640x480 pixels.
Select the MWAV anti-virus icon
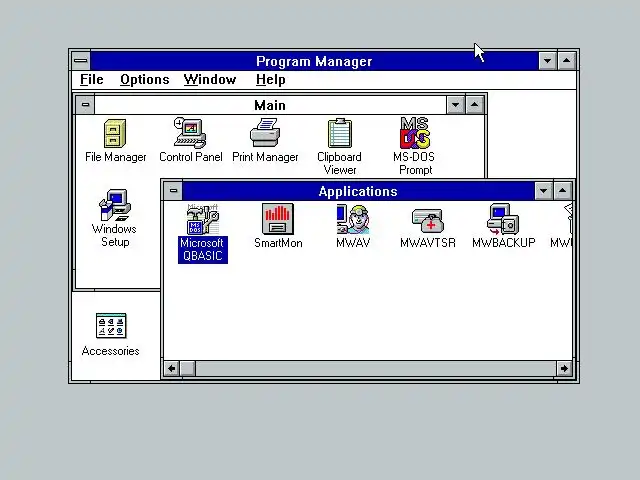point(353,219)
